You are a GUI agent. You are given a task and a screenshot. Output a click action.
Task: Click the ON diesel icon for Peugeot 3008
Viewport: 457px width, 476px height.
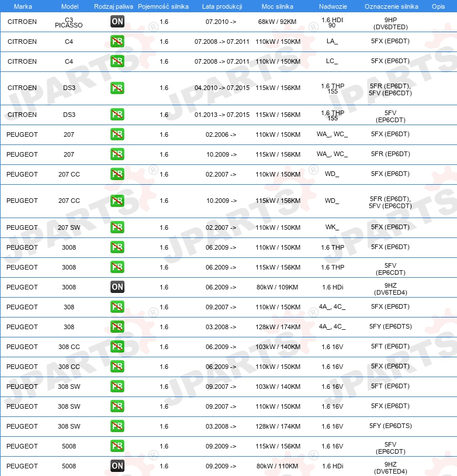coord(117,287)
